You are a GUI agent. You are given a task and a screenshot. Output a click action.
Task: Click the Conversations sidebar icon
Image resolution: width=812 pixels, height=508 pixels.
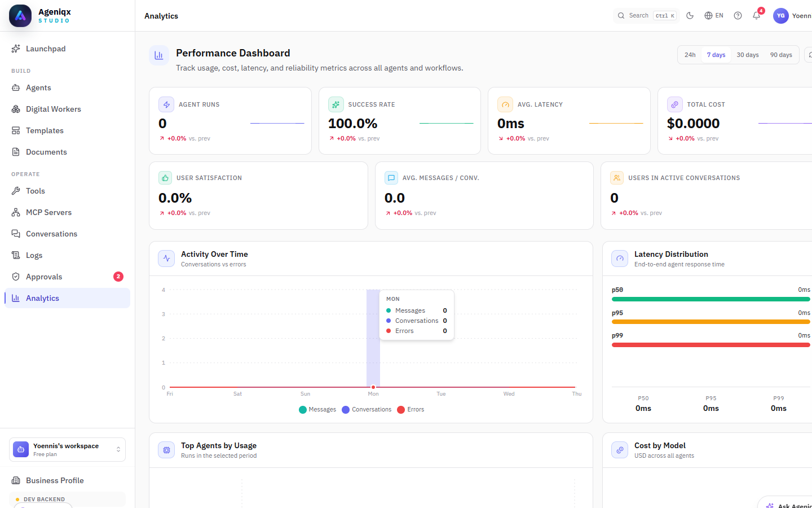[16, 234]
